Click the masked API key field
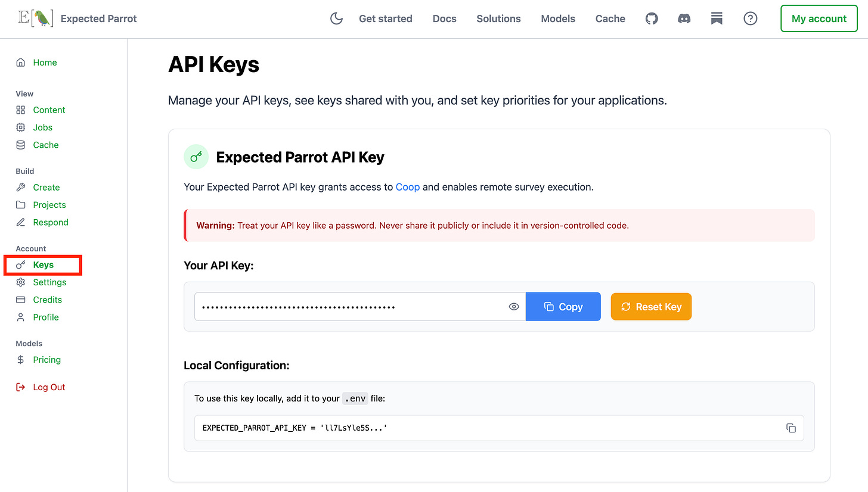Image resolution: width=868 pixels, height=492 pixels. (x=360, y=307)
